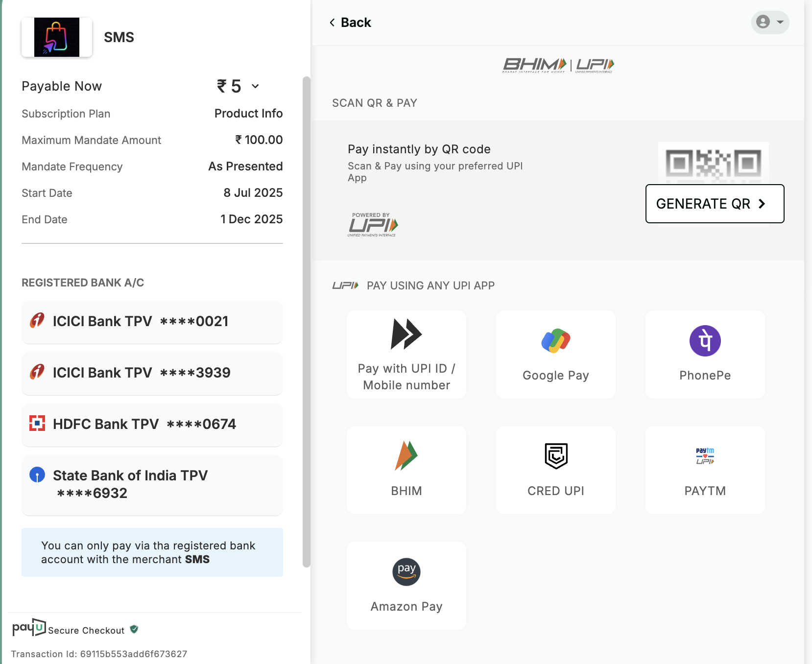The height and width of the screenshot is (664, 812).
Task: Select the PAYTM label
Action: (705, 491)
